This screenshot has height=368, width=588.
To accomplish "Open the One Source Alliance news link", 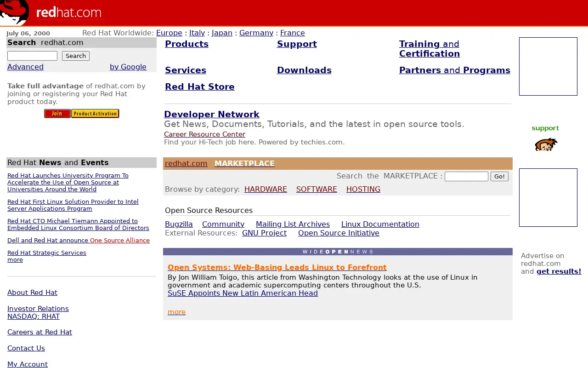I will point(120,240).
